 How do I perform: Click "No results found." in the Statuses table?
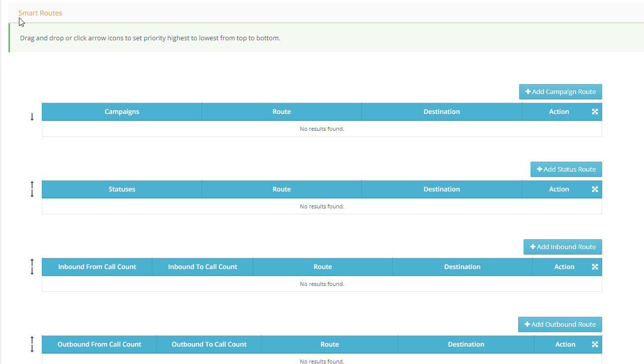[x=322, y=206]
